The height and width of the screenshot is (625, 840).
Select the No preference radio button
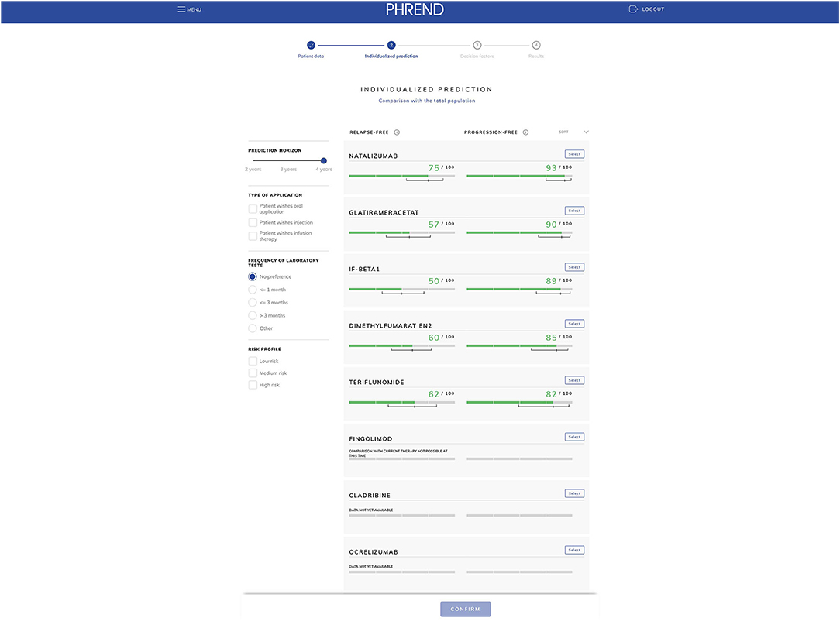point(253,276)
